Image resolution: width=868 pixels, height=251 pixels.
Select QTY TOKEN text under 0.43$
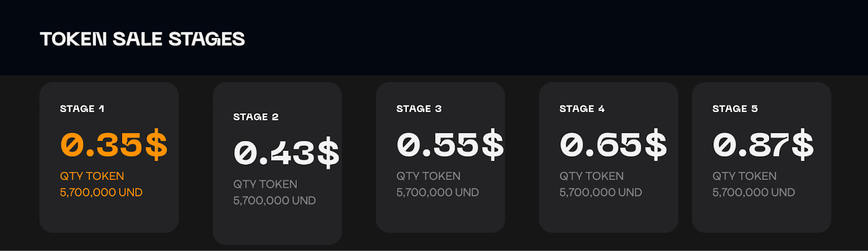tap(265, 184)
